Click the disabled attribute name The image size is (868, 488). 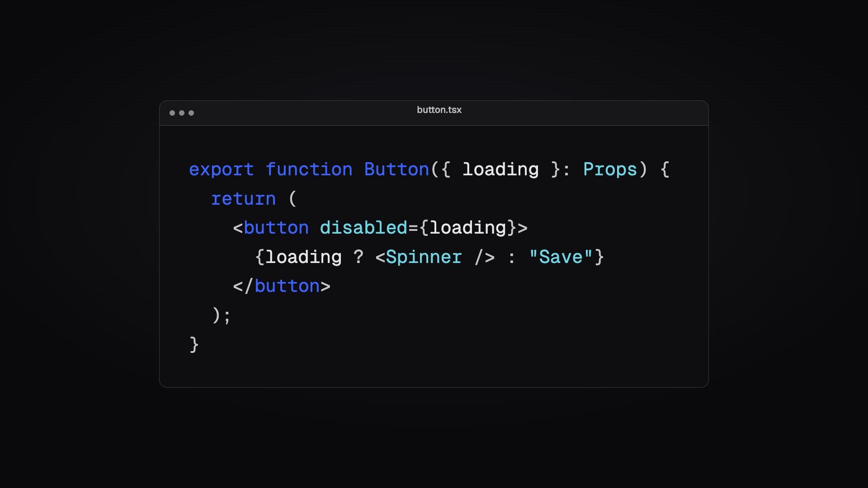363,228
